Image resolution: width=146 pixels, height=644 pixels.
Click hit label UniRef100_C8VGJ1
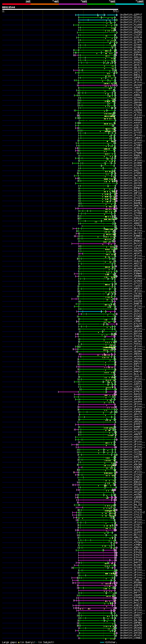click(x=131, y=376)
